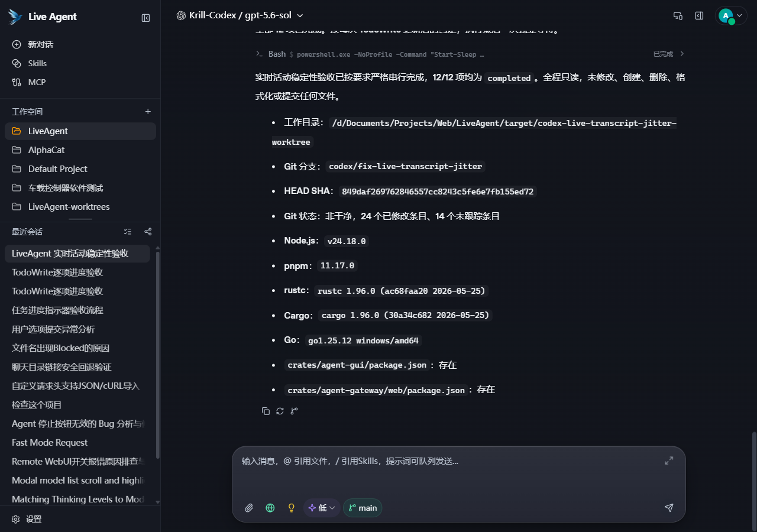Open the account avatar menu
This screenshot has height=532, width=757.
(x=731, y=16)
